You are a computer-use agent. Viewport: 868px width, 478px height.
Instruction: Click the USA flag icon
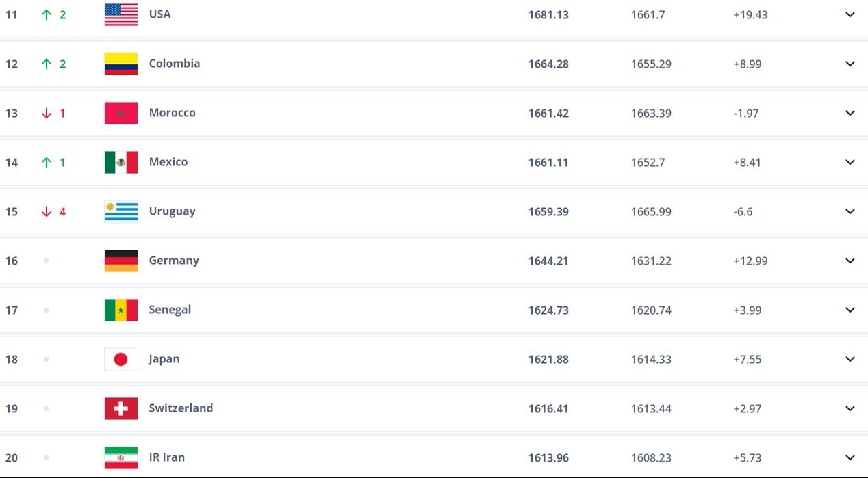tap(120, 14)
